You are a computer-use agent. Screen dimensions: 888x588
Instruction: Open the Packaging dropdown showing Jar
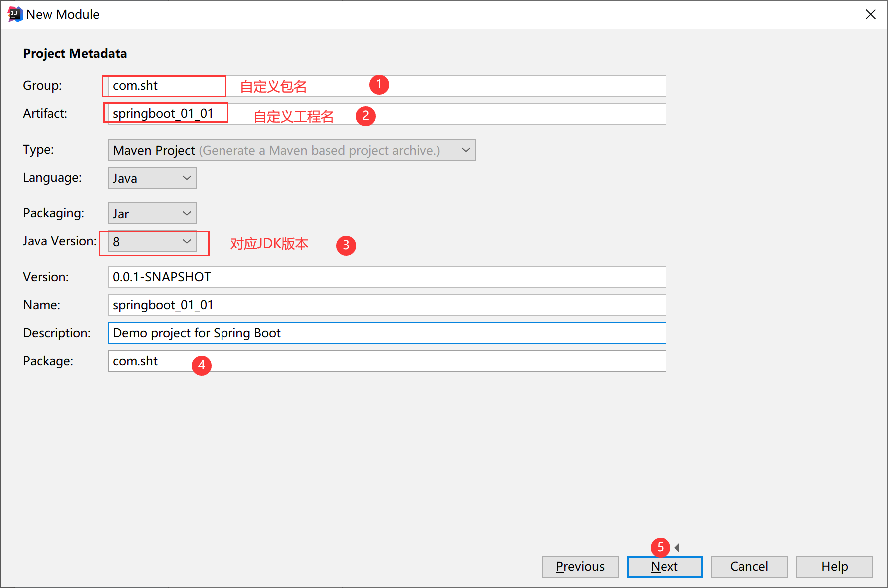[x=152, y=213]
